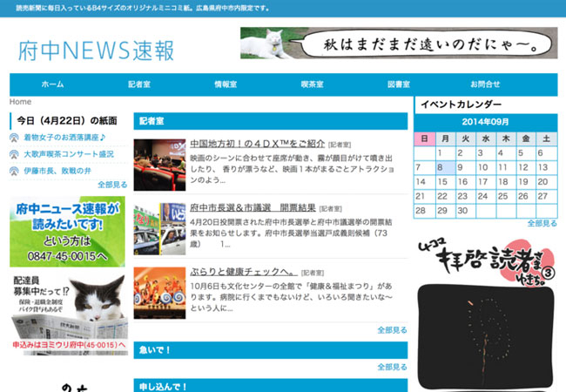Open the 4DX movie theater thumbnail
The image size is (566, 392).
(x=158, y=165)
